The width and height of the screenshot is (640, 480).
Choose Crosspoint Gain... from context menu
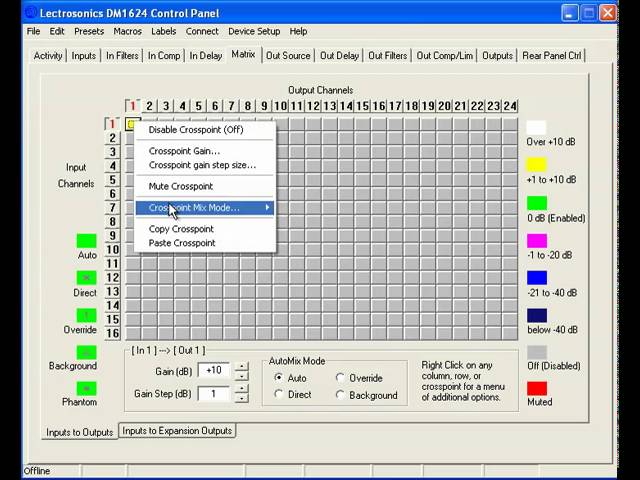click(205, 151)
